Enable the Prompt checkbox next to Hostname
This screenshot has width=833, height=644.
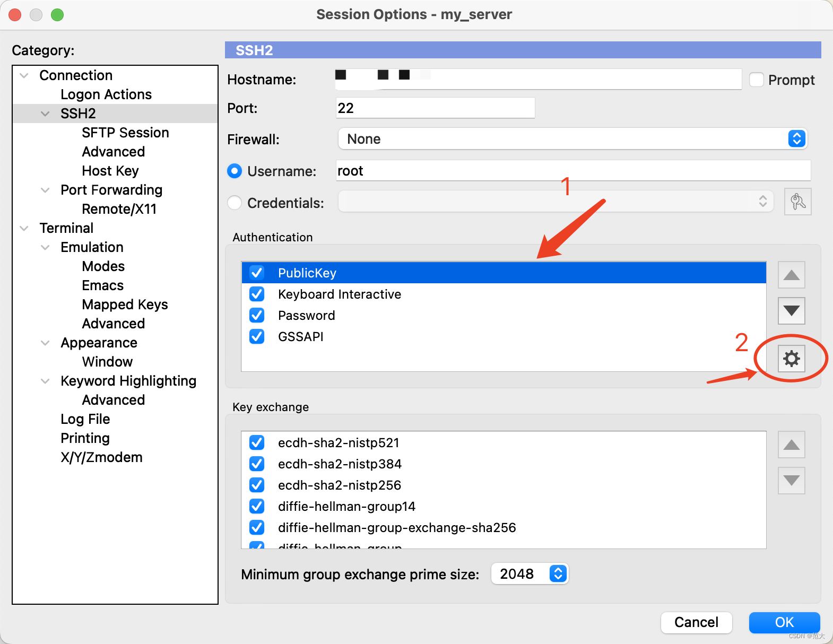click(757, 80)
